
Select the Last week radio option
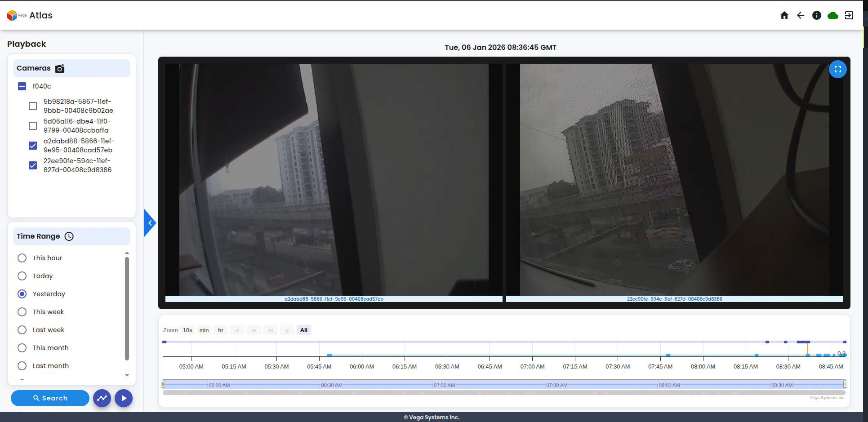[22, 329]
